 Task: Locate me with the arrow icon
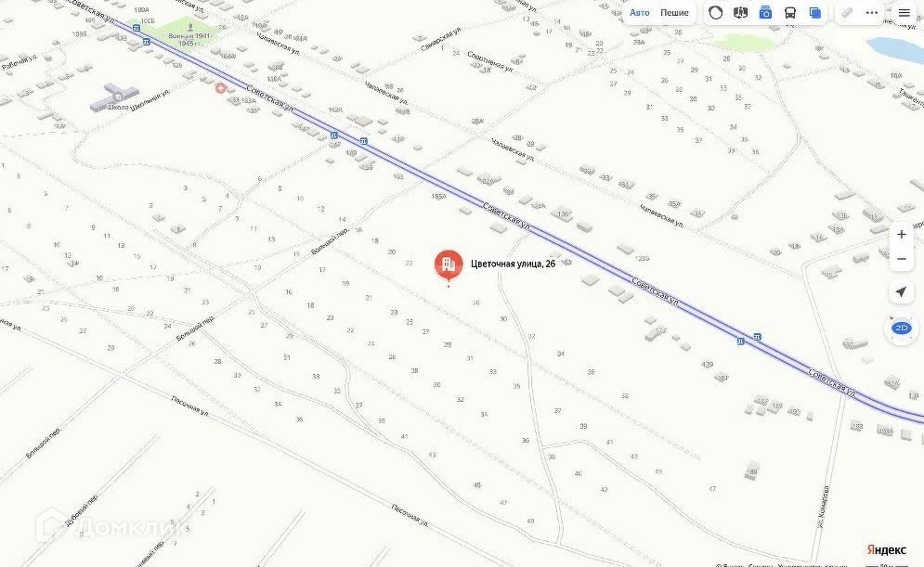[901, 291]
